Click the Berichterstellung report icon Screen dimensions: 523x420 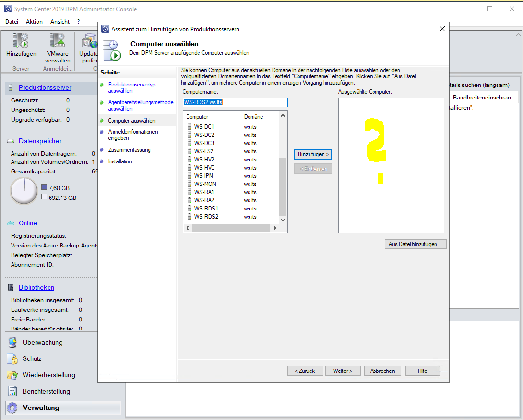(x=12, y=391)
